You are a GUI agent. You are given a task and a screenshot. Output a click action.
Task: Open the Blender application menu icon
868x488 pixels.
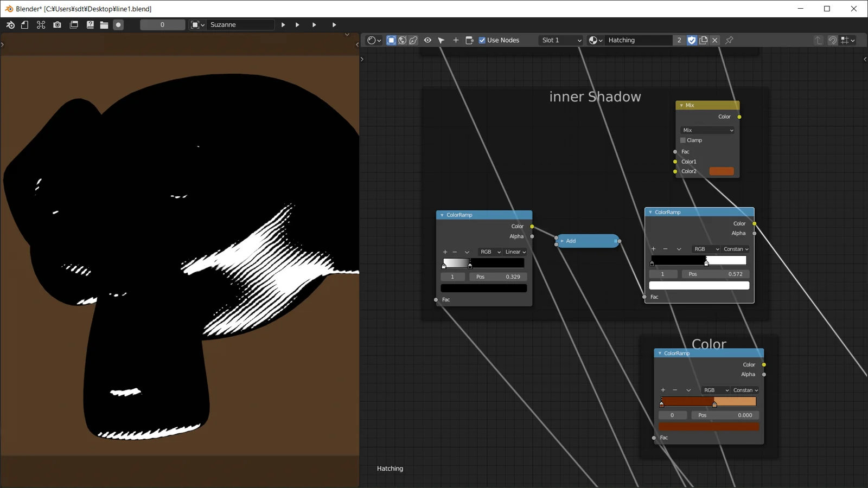coord(10,24)
